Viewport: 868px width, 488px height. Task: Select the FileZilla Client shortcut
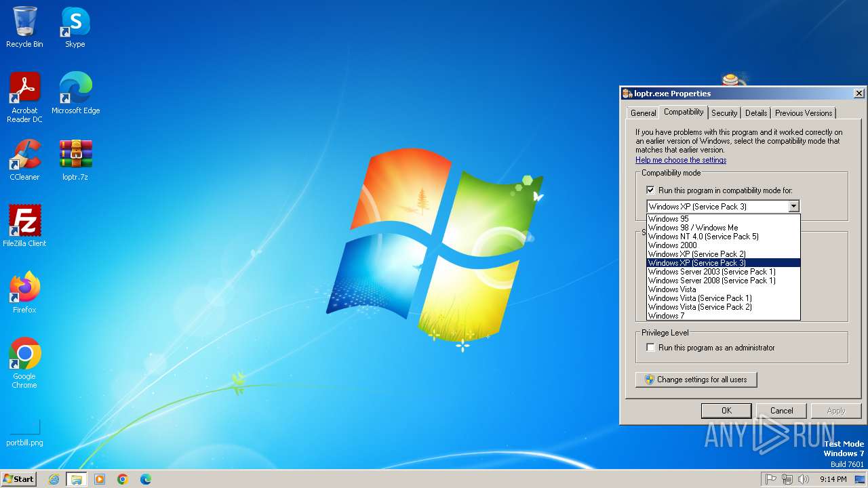click(24, 226)
